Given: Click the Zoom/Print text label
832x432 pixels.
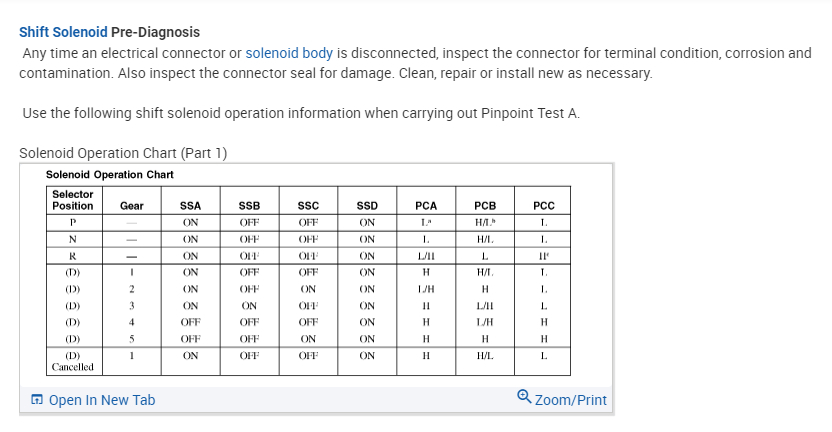Looking at the screenshot, I should tap(571, 400).
